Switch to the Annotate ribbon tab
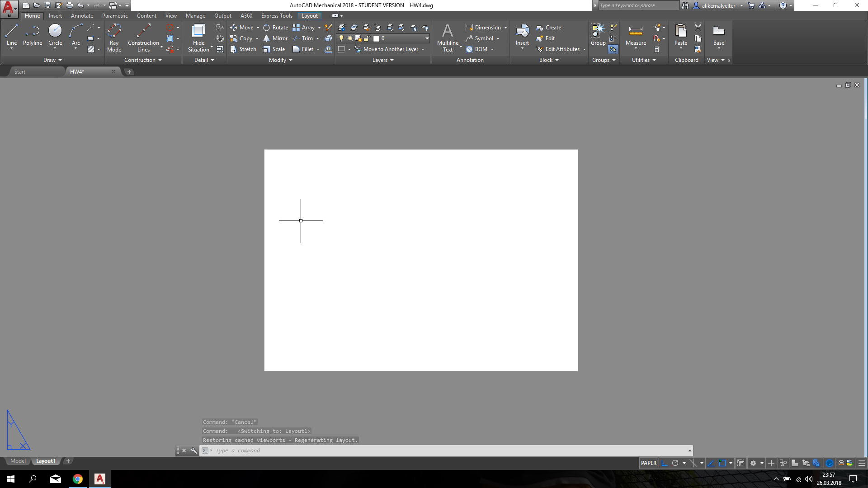 (x=82, y=15)
